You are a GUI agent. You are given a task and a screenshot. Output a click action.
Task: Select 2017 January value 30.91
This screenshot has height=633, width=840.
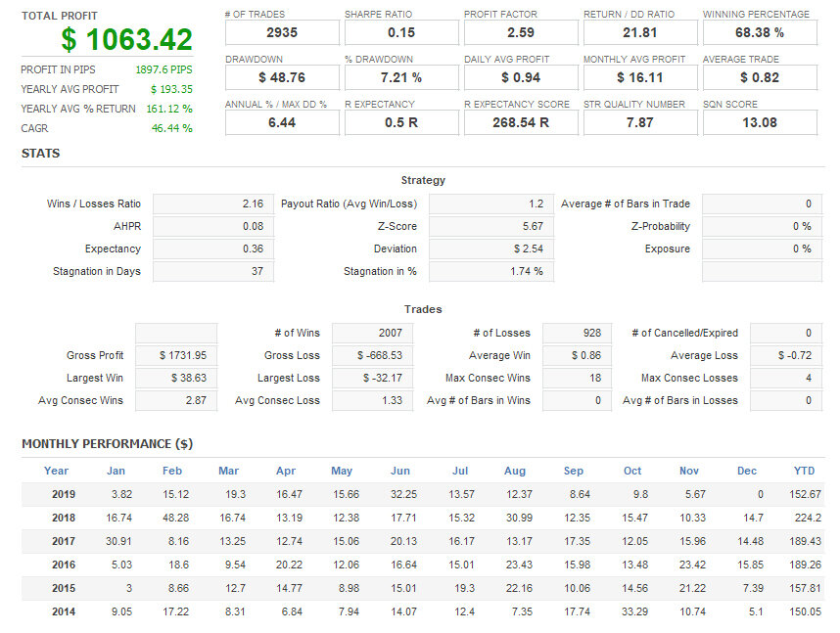click(x=118, y=541)
